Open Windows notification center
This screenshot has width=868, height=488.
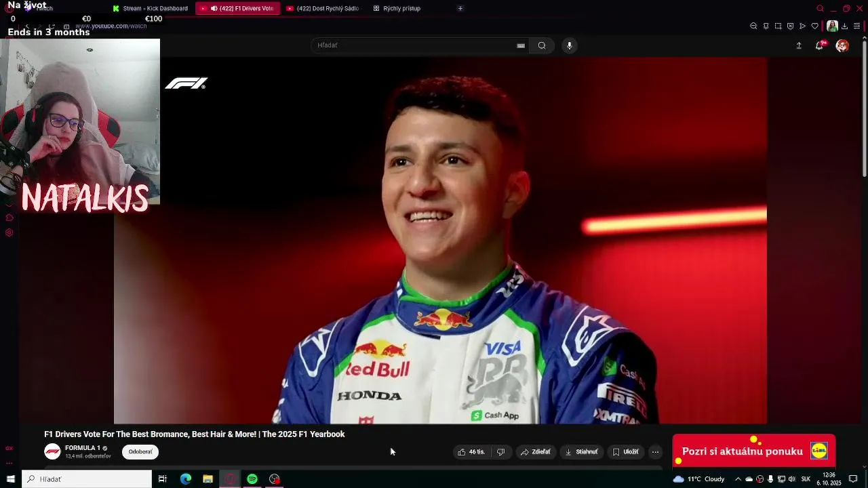tap(853, 479)
